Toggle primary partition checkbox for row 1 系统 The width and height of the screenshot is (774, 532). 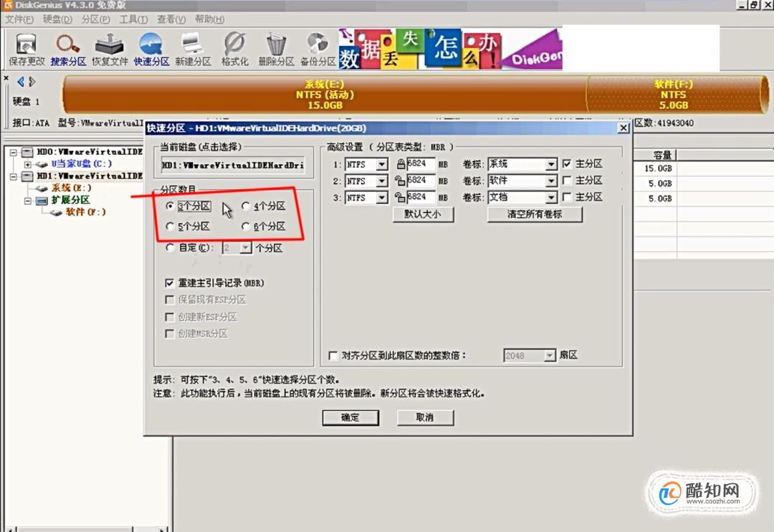pyautogui.click(x=567, y=164)
